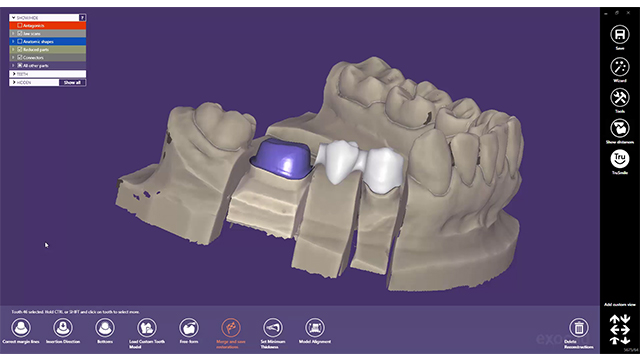
Task: Select the blue coping on the model
Action: click(x=282, y=158)
